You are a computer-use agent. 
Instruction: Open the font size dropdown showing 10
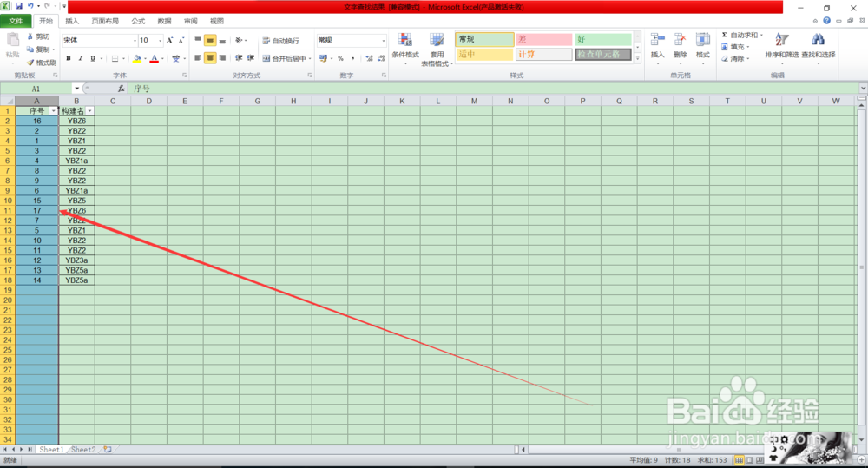click(160, 41)
